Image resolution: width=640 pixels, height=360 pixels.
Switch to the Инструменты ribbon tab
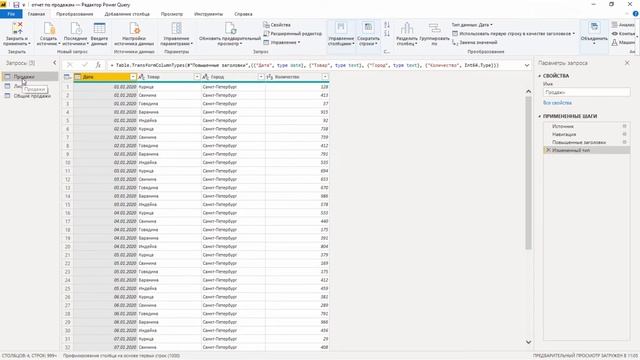[209, 14]
